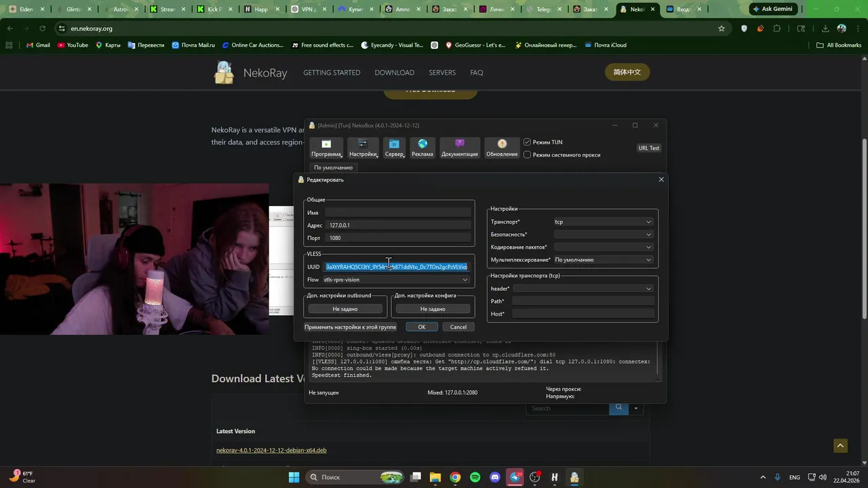Open the Gmail bookmark
This screenshot has width=868, height=488.
tap(38, 45)
